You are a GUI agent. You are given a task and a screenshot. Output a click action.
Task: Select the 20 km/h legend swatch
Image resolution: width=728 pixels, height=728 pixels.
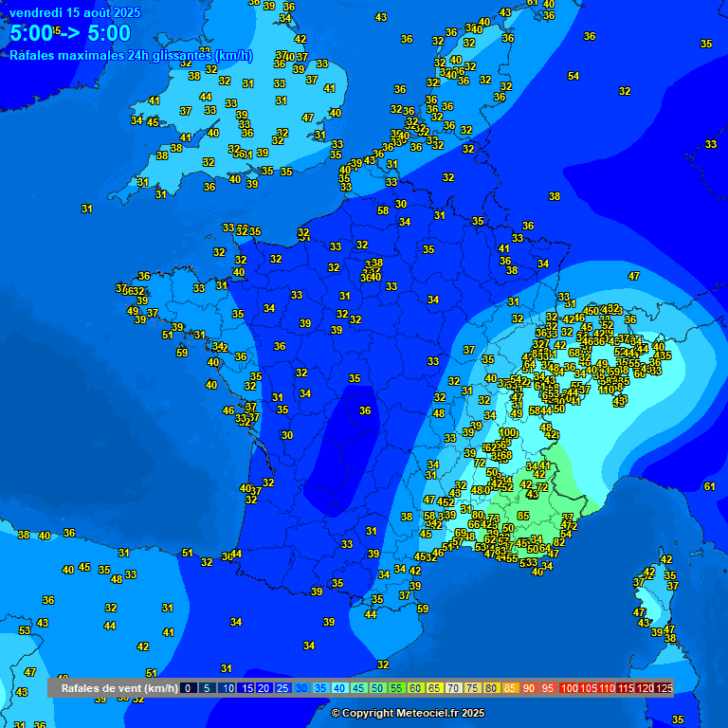(x=264, y=688)
